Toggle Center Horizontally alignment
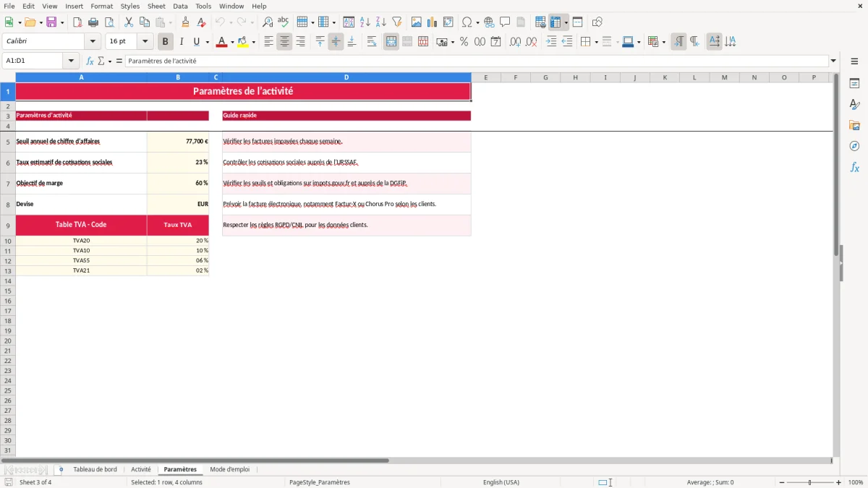The width and height of the screenshot is (868, 488). coord(284,42)
